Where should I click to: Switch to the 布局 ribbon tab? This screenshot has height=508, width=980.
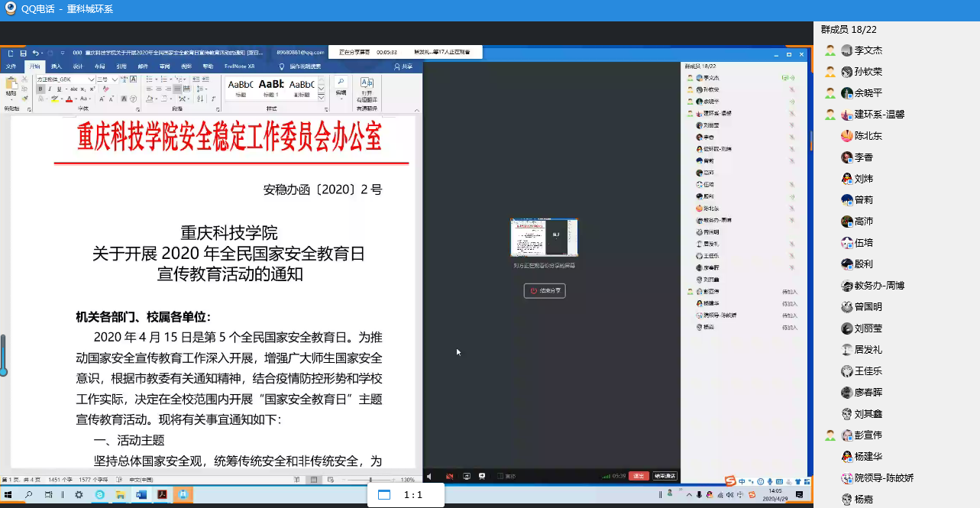point(100,66)
